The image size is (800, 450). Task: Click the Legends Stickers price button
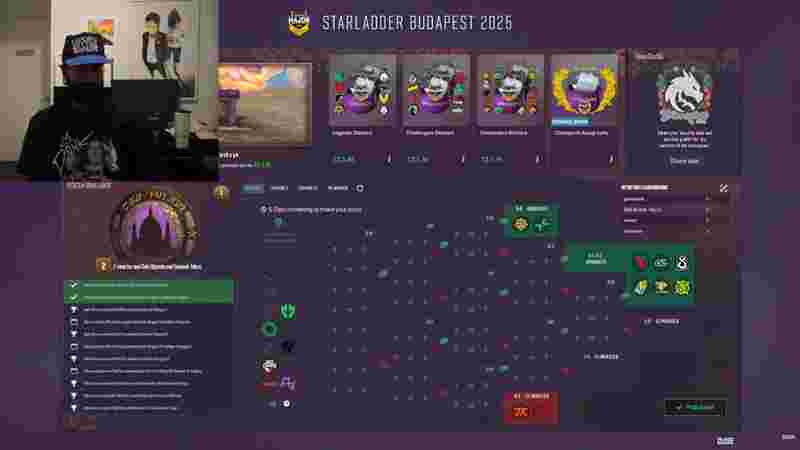[x=344, y=160]
